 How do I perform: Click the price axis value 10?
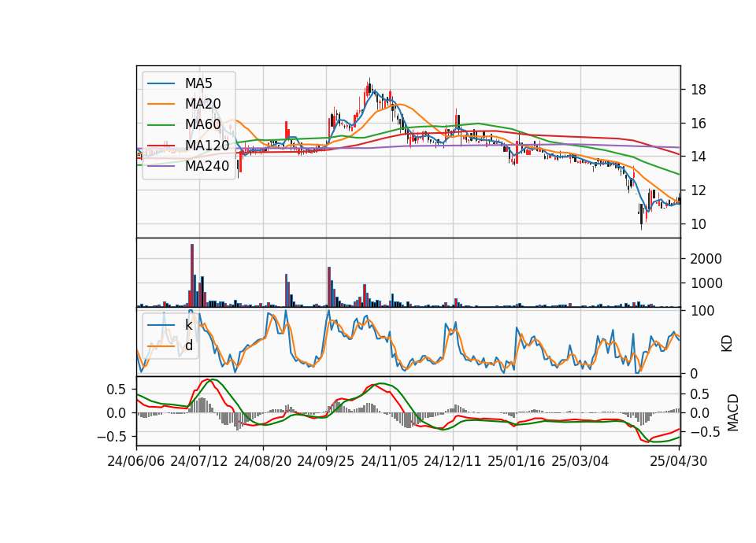(699, 224)
